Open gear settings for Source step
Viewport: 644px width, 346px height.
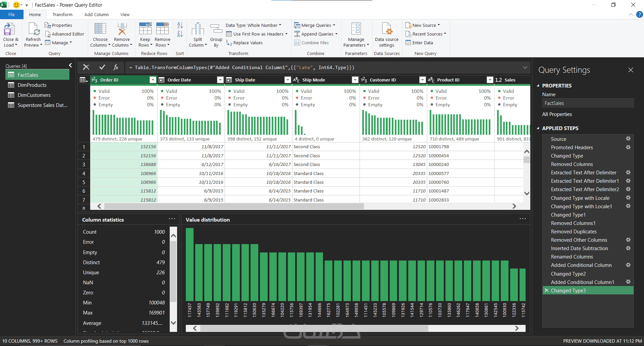(628, 139)
